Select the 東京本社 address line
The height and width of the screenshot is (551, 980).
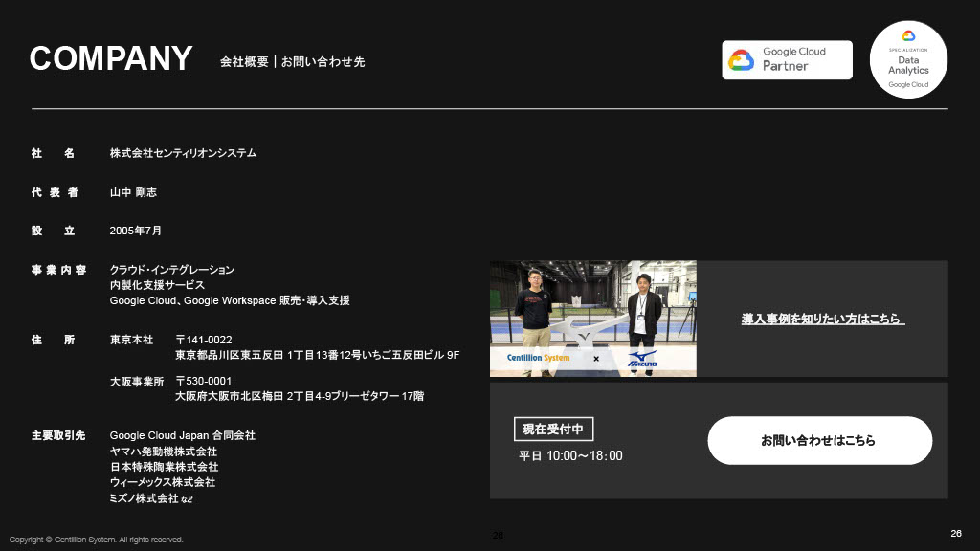click(x=317, y=355)
